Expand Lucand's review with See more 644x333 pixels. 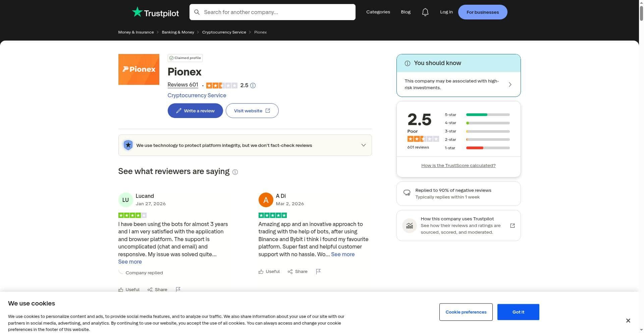point(130,262)
